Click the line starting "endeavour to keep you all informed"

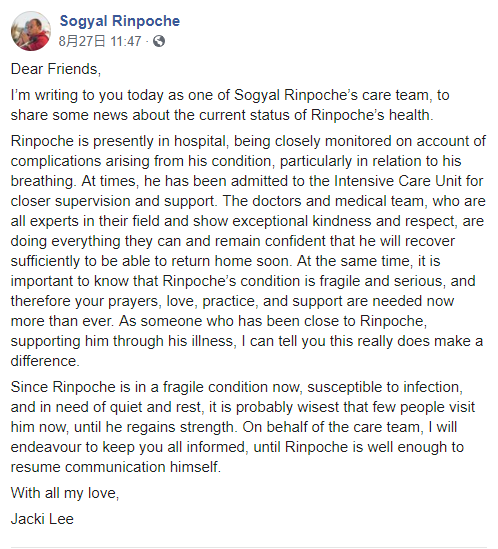coord(237,447)
